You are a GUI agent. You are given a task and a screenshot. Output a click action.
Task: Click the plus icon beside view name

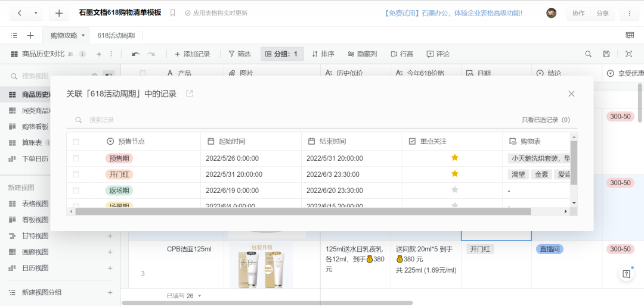coord(98,54)
